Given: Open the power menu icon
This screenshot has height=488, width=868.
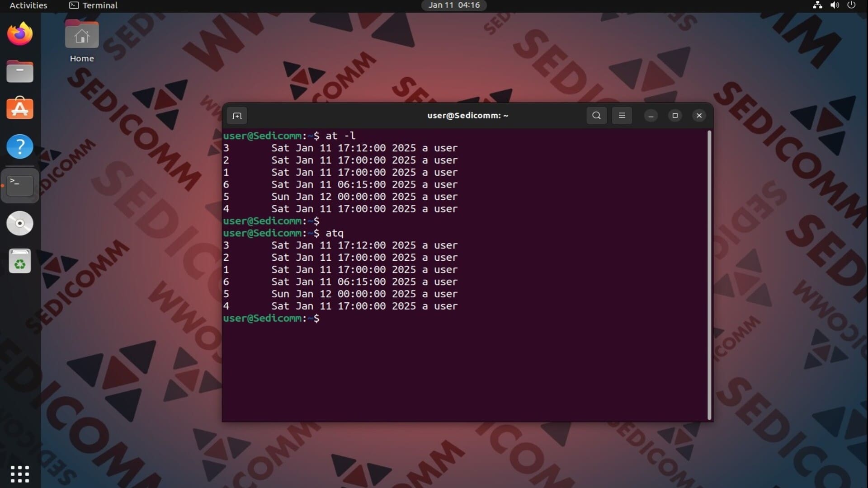Looking at the screenshot, I should 851,5.
